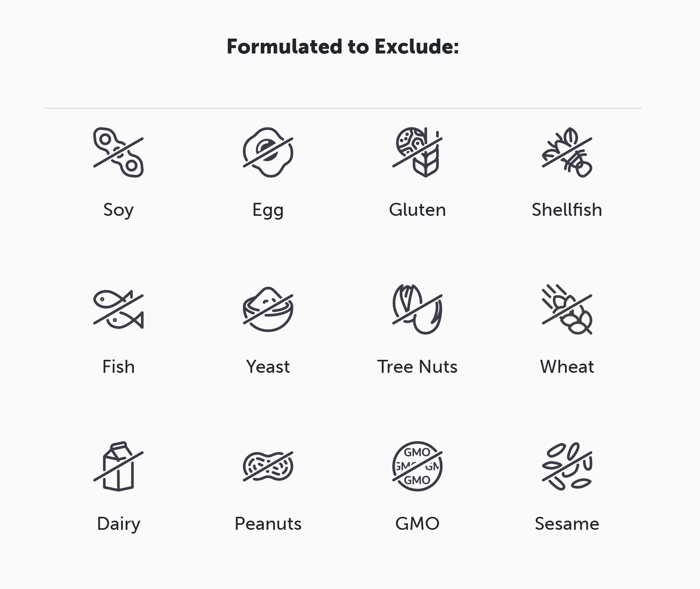Click the "Dairy" text label
The height and width of the screenshot is (589, 700).
click(x=118, y=524)
